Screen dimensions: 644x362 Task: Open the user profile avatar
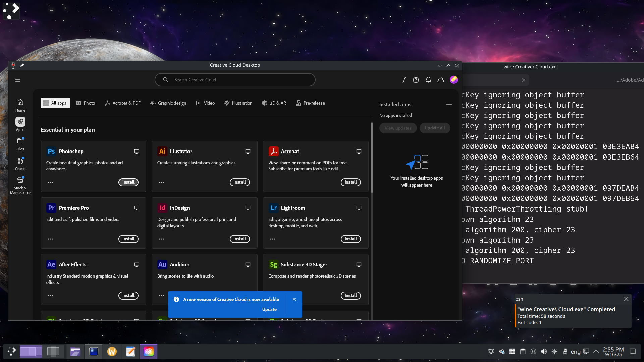[453, 80]
